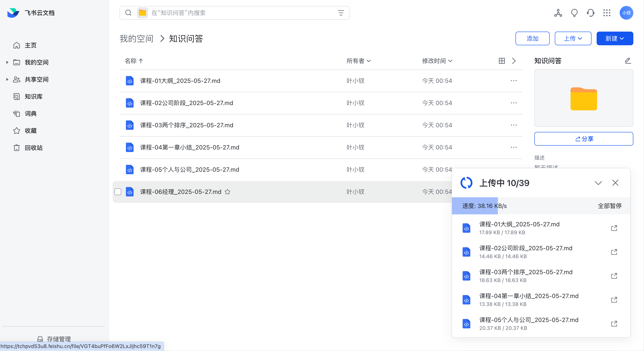Click the headset help icon top right

590,13
